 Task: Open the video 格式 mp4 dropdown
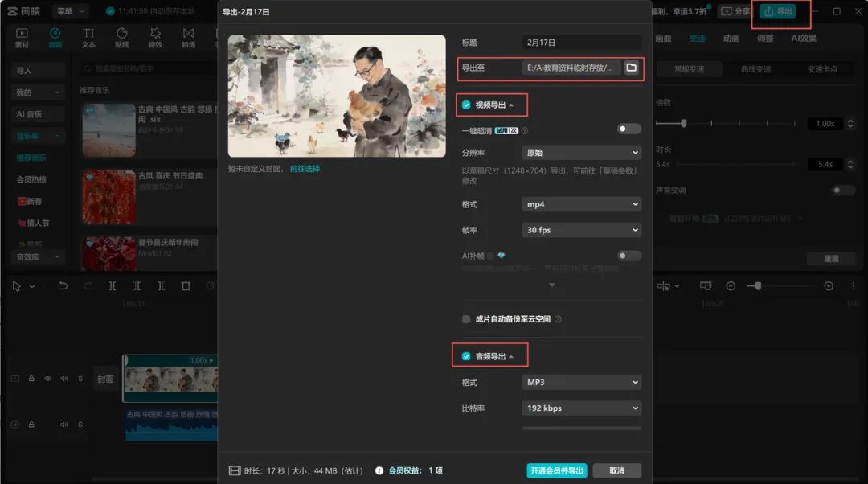click(581, 204)
